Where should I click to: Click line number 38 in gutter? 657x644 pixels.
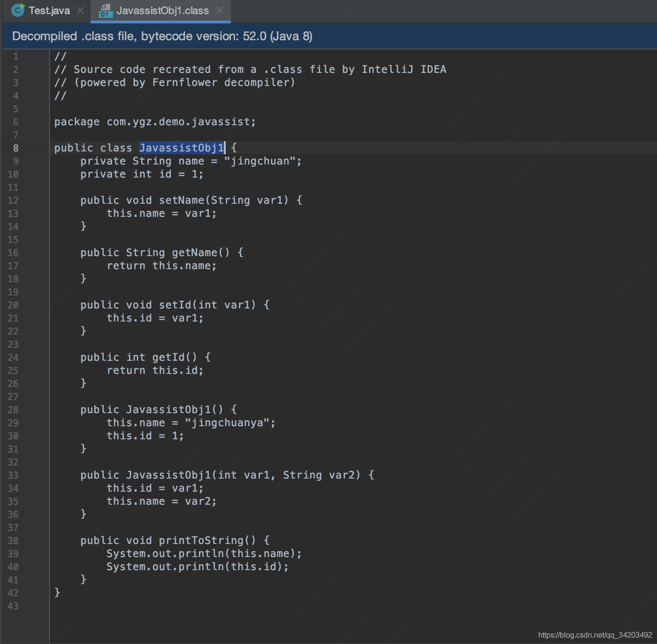point(13,541)
